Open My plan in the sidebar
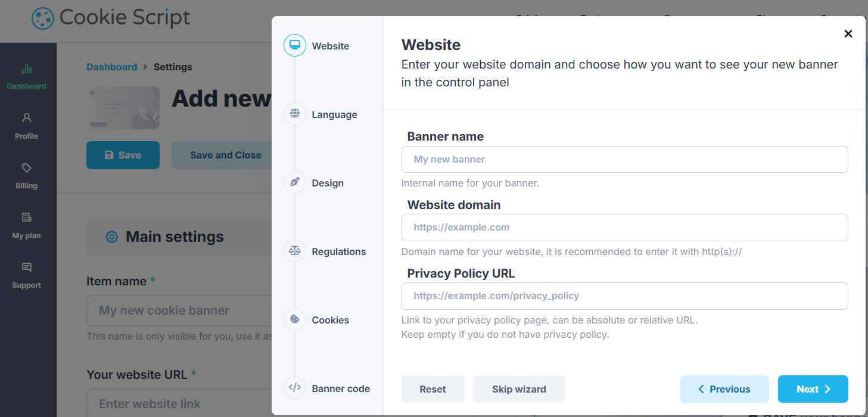This screenshot has height=417, width=868. coord(27,225)
